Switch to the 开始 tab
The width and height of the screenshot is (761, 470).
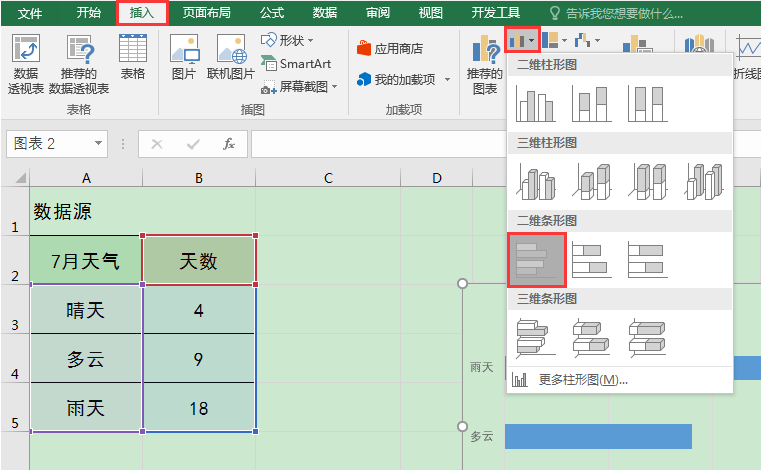tap(88, 13)
